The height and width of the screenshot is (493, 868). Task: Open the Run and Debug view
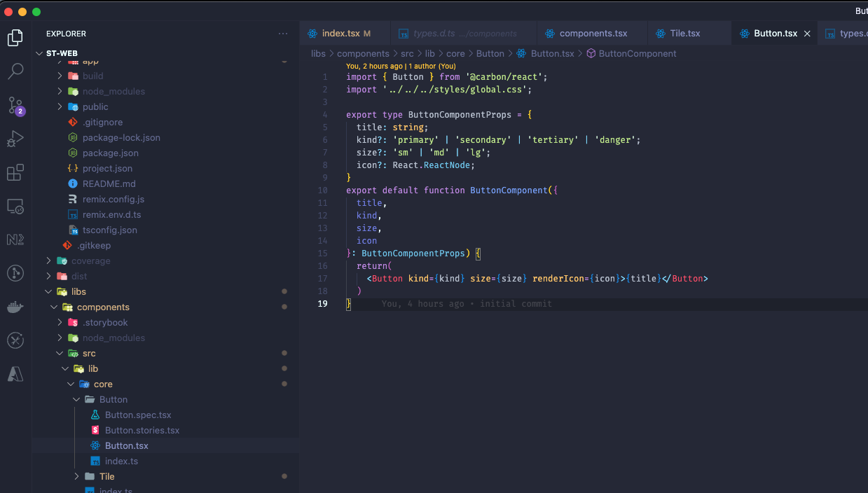[15, 139]
